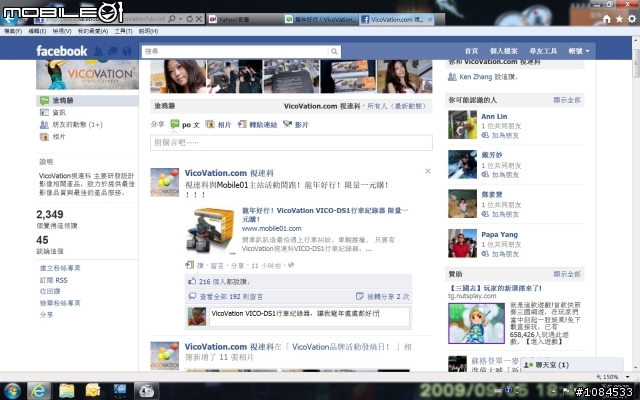This screenshot has width=640, height=400.
Task: Select 塗鴉牆 in left sidebar
Action: [87, 100]
